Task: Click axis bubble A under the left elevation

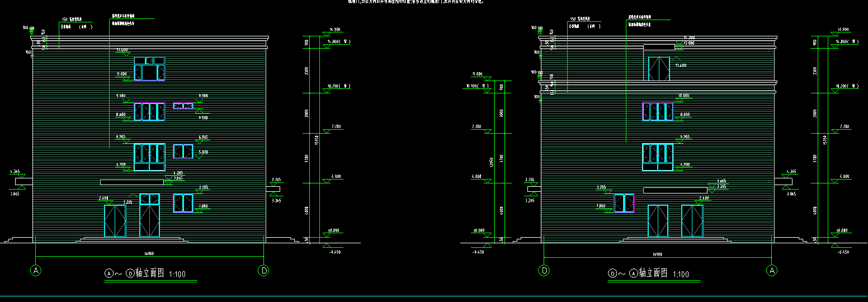Action: pos(36,271)
